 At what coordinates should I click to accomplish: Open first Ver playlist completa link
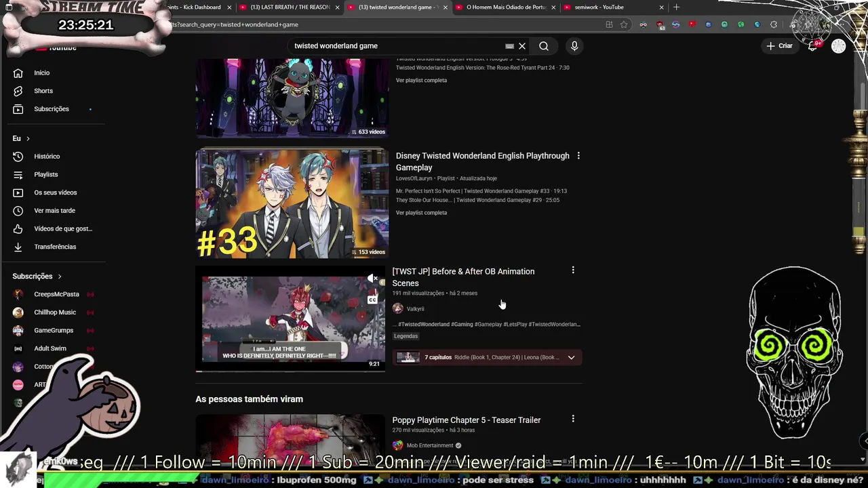[x=421, y=80]
